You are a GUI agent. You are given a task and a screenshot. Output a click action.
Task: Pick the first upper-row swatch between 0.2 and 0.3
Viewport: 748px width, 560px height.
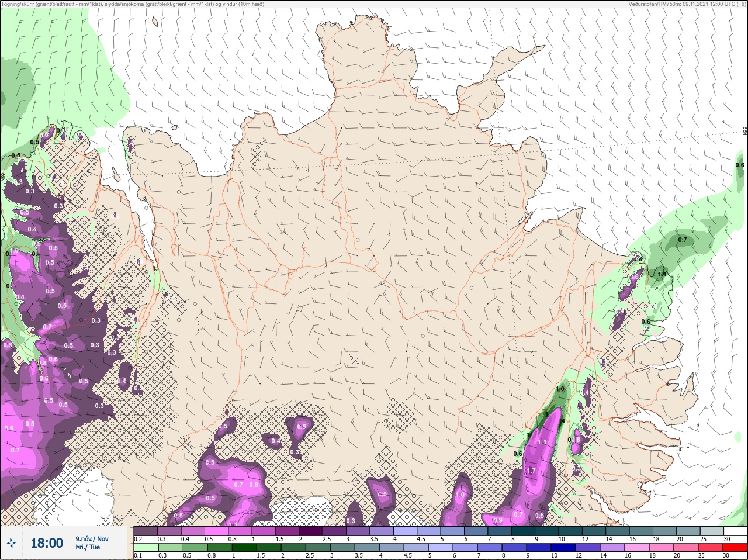(146, 531)
